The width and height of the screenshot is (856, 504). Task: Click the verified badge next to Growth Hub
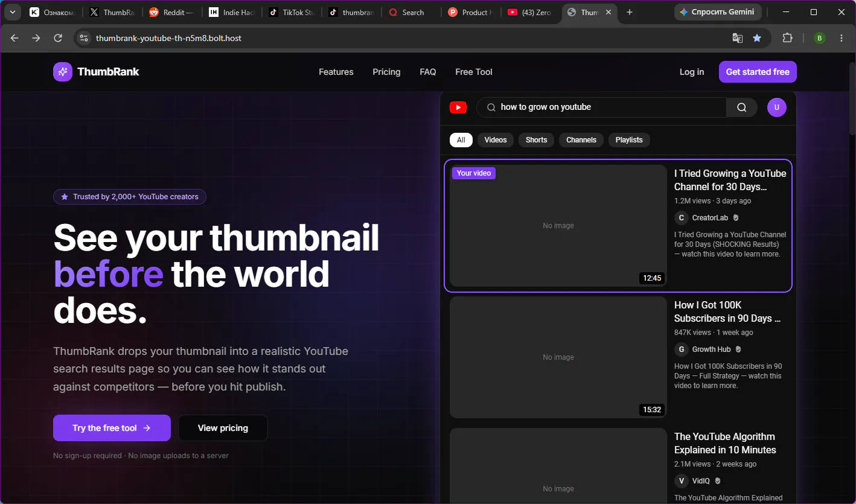738,349
